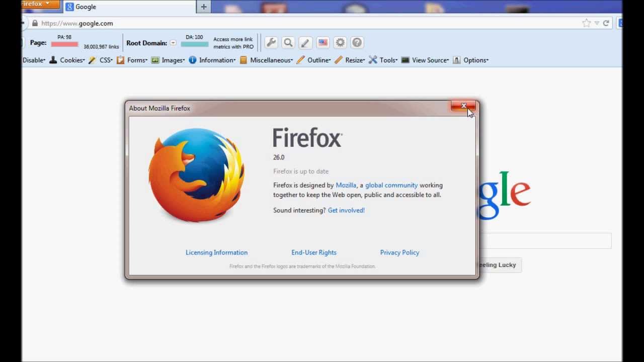Click the teal Domain Authority bar

[x=194, y=44]
